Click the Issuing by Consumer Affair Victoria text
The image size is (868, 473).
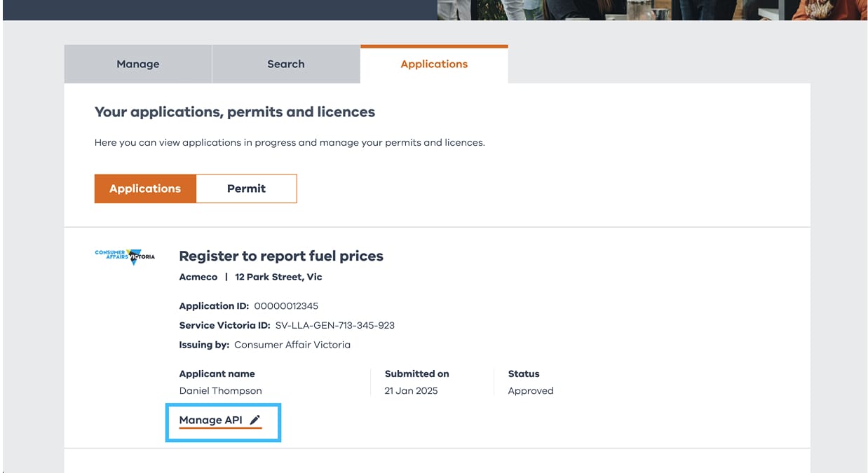pos(292,345)
